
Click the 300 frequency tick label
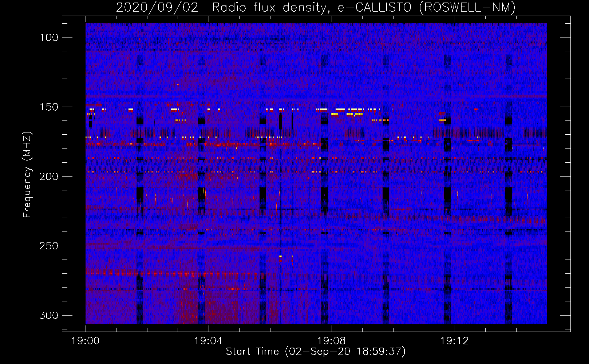coord(49,315)
